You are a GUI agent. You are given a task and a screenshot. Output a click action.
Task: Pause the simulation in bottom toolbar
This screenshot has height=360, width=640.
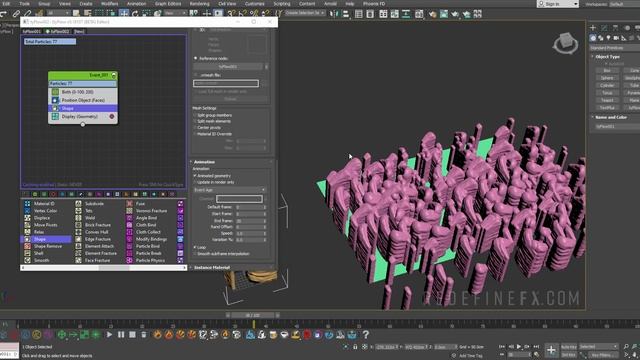click(x=121, y=335)
